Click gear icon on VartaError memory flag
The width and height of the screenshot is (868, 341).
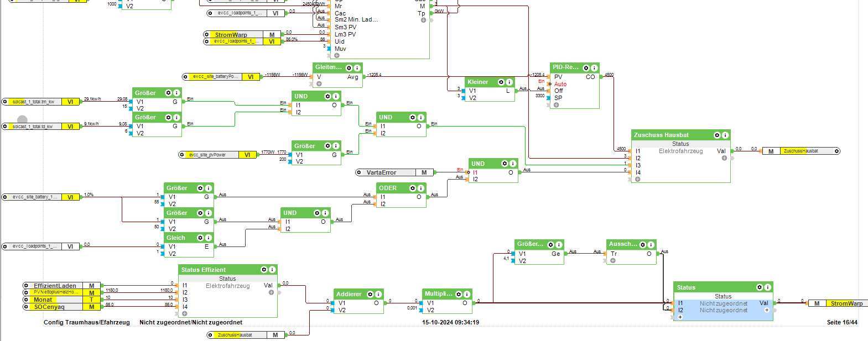(359, 172)
